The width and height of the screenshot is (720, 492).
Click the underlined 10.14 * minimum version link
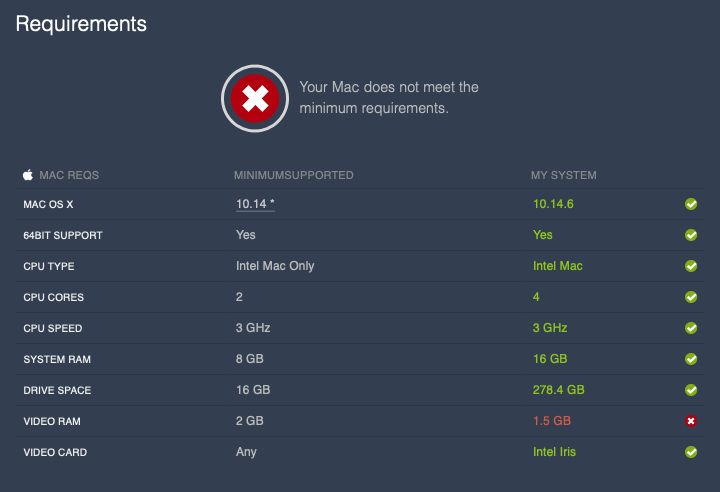pos(255,204)
